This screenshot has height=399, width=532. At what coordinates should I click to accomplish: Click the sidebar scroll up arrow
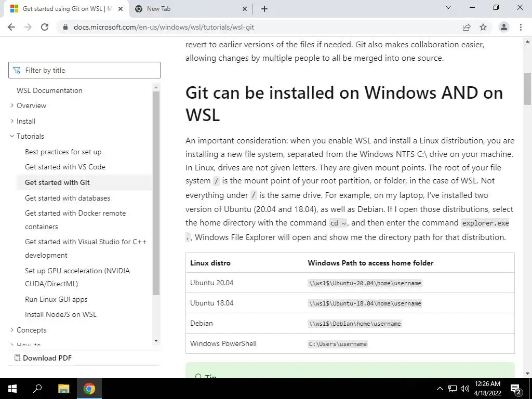156,87
